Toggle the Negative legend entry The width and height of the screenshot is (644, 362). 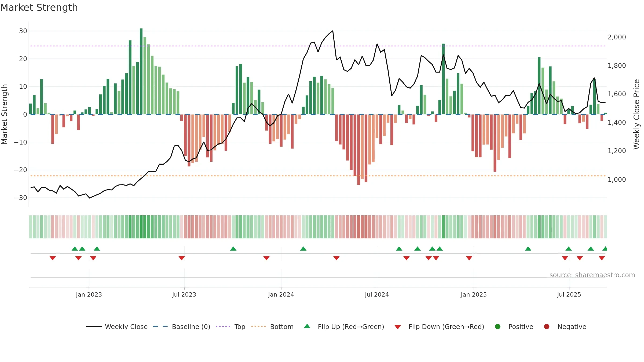coord(565,327)
